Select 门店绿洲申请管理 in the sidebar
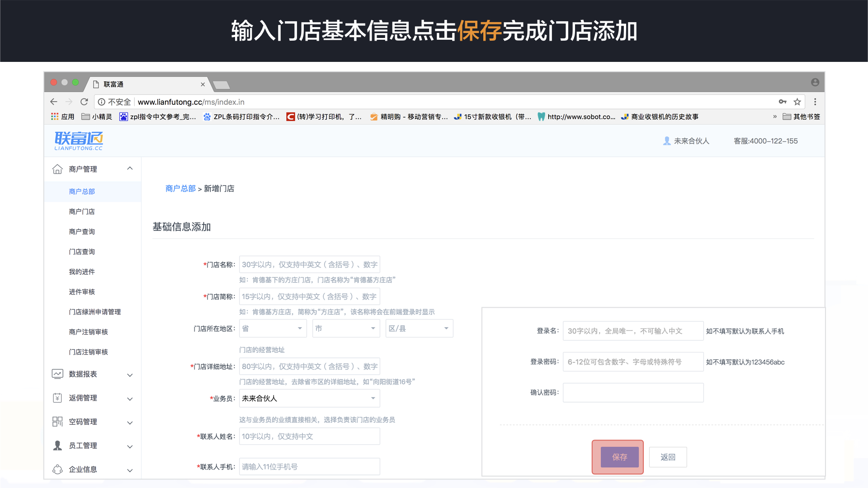Viewport: 868px width, 488px height. point(95,312)
